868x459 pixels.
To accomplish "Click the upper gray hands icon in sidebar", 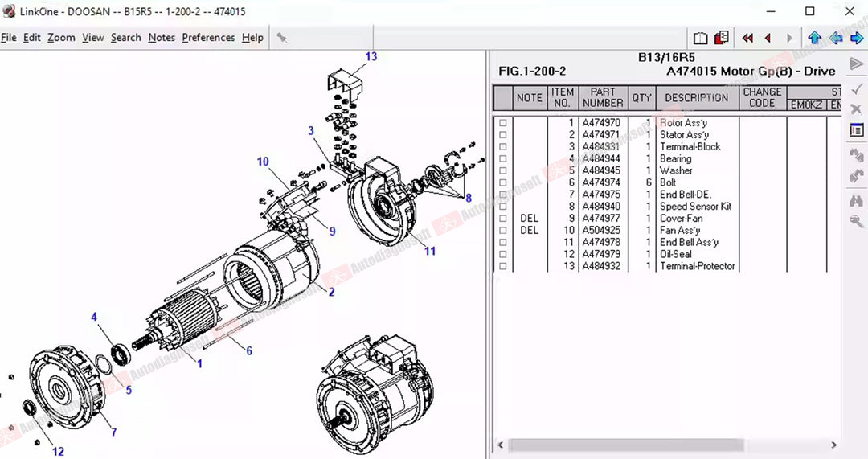I will tap(857, 155).
